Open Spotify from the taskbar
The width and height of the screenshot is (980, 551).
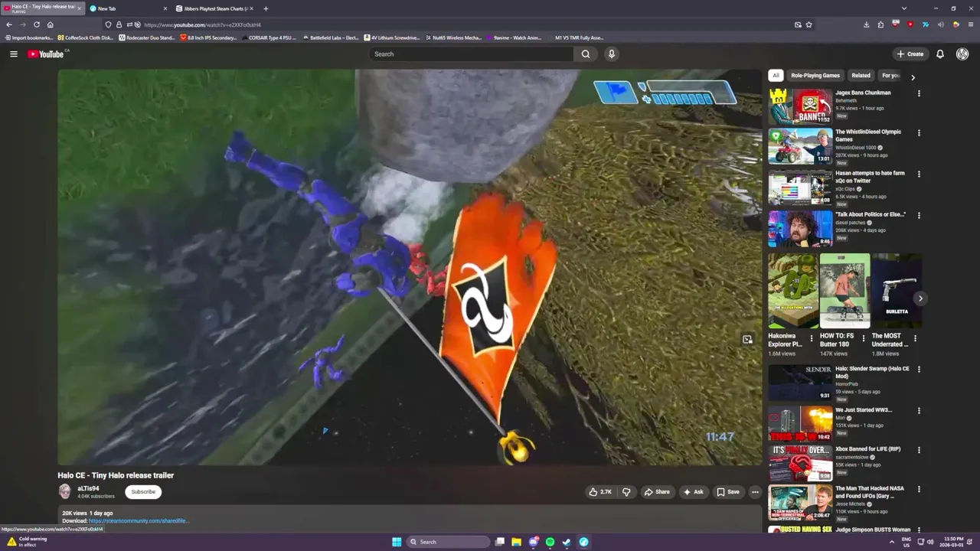[550, 542]
